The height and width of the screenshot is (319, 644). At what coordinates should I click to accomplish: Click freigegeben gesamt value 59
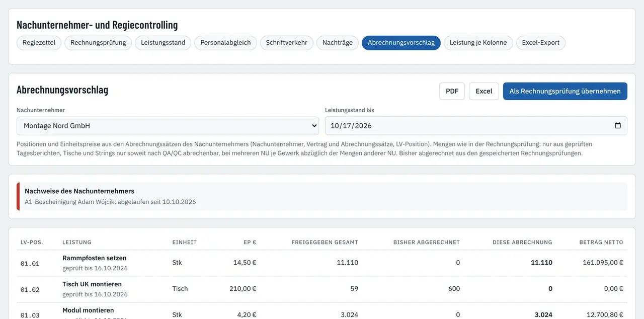(x=354, y=289)
